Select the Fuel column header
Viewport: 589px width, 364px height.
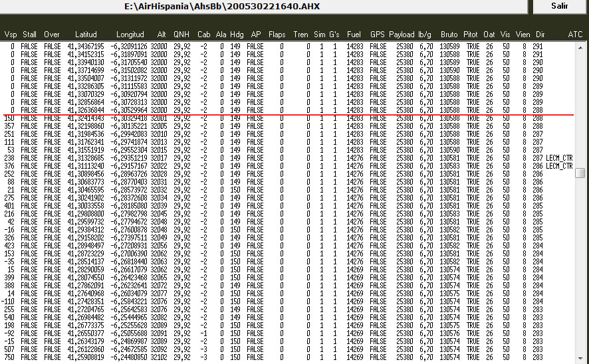tap(354, 34)
